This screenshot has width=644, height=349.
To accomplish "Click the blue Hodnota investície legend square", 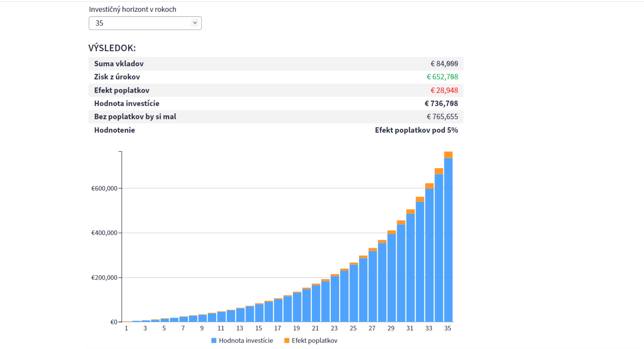I will click(214, 341).
